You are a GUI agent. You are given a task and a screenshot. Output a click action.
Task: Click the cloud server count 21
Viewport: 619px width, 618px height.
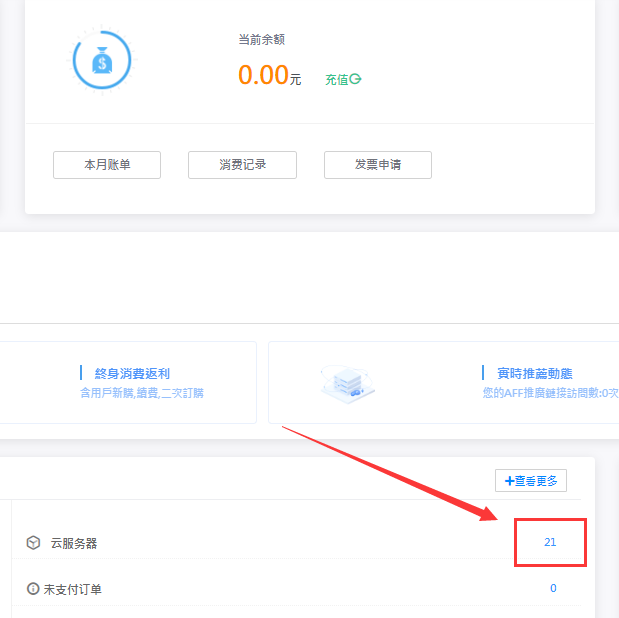tap(550, 542)
